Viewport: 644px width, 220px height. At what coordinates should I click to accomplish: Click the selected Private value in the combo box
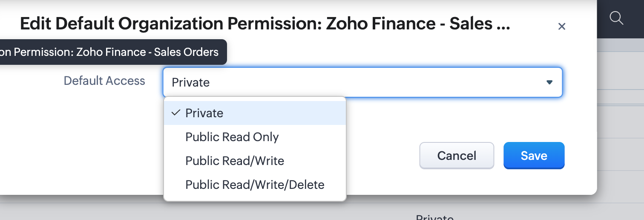[191, 82]
